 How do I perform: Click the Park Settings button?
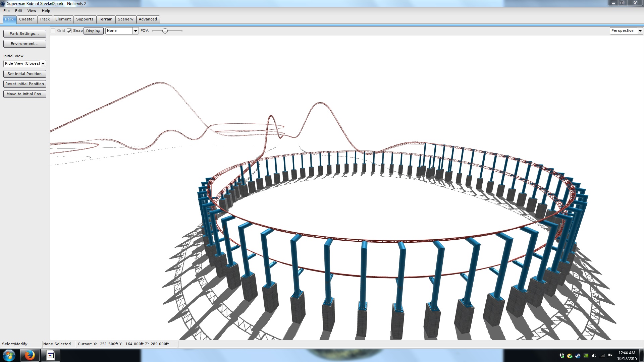pyautogui.click(x=24, y=34)
